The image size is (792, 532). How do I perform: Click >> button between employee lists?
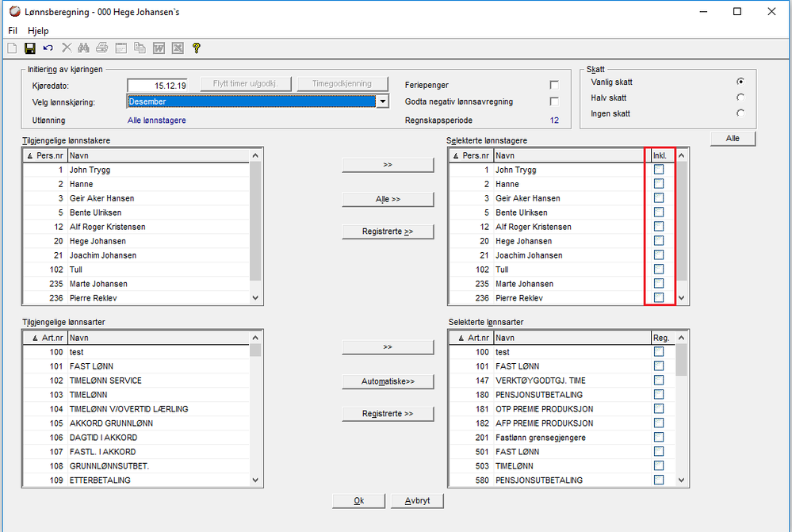tap(388, 165)
